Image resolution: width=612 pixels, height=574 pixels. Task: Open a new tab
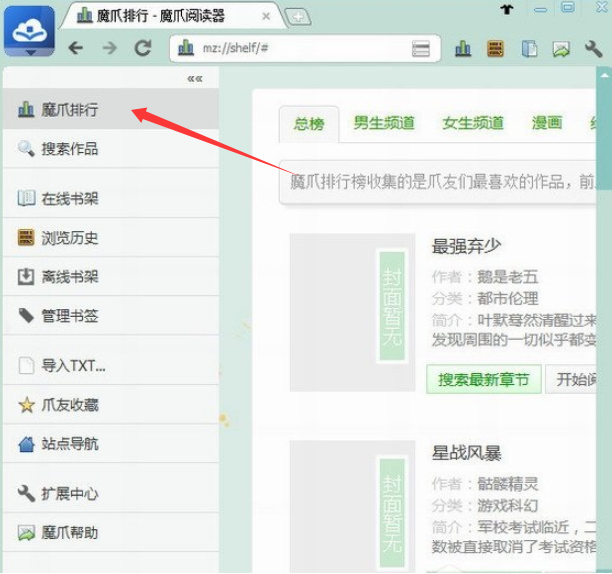point(298,17)
